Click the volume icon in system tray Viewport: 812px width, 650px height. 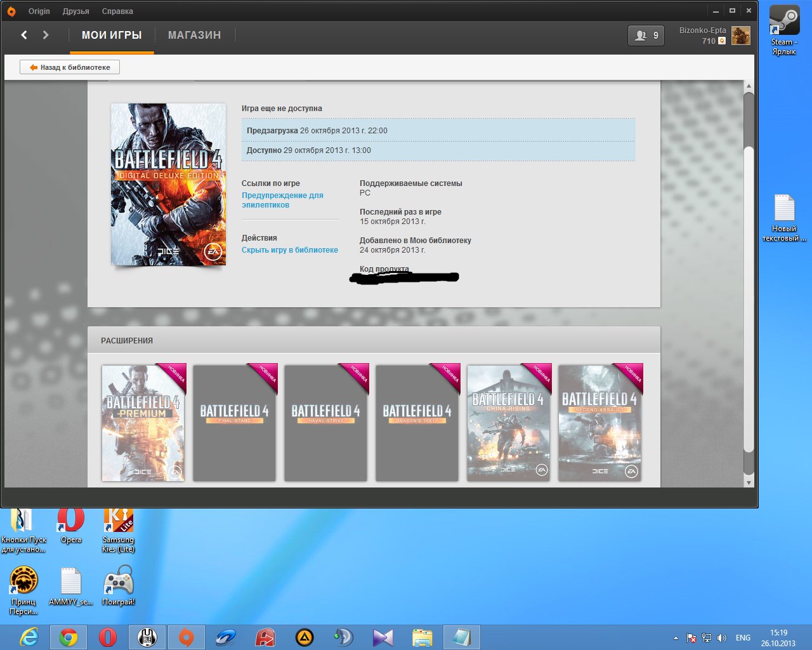[722, 638]
